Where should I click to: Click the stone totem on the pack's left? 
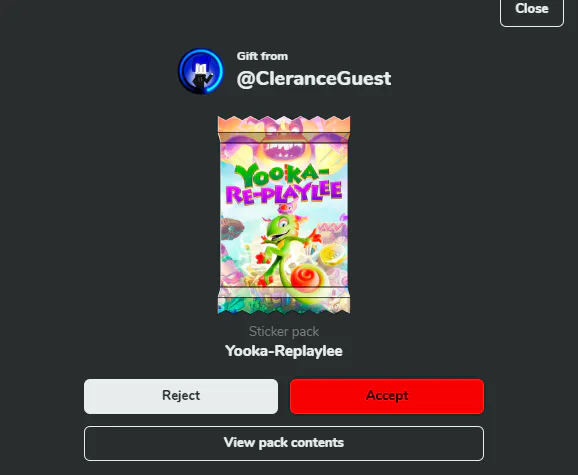click(x=231, y=228)
